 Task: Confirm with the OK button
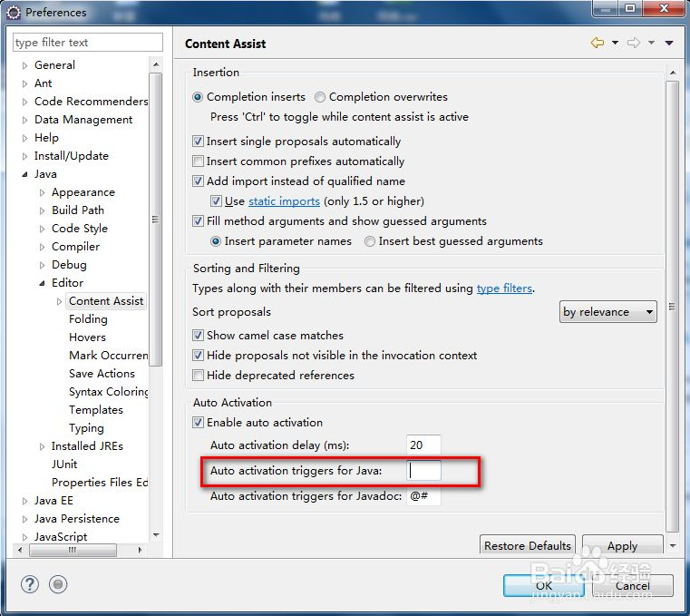point(544,586)
